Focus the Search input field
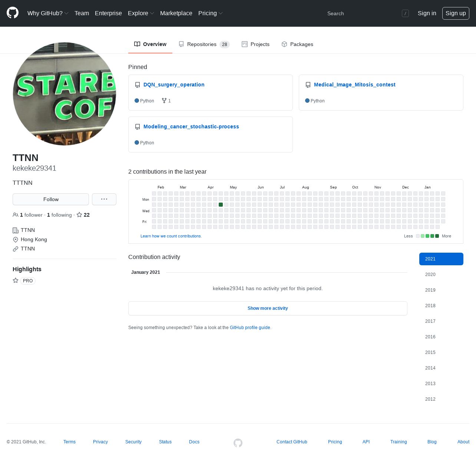This screenshot has height=466, width=476. (367, 13)
